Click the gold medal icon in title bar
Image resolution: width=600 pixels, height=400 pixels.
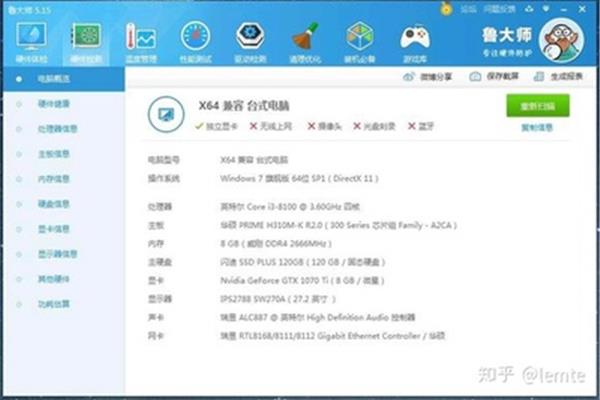click(x=446, y=8)
